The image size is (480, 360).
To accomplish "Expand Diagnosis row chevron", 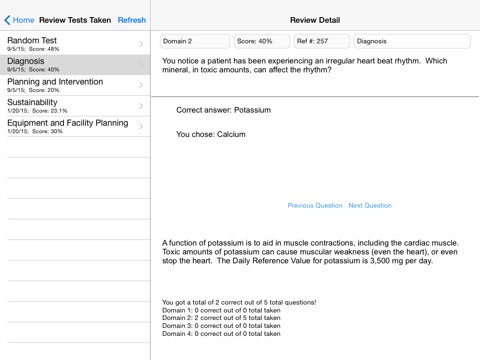I will coord(141,65).
